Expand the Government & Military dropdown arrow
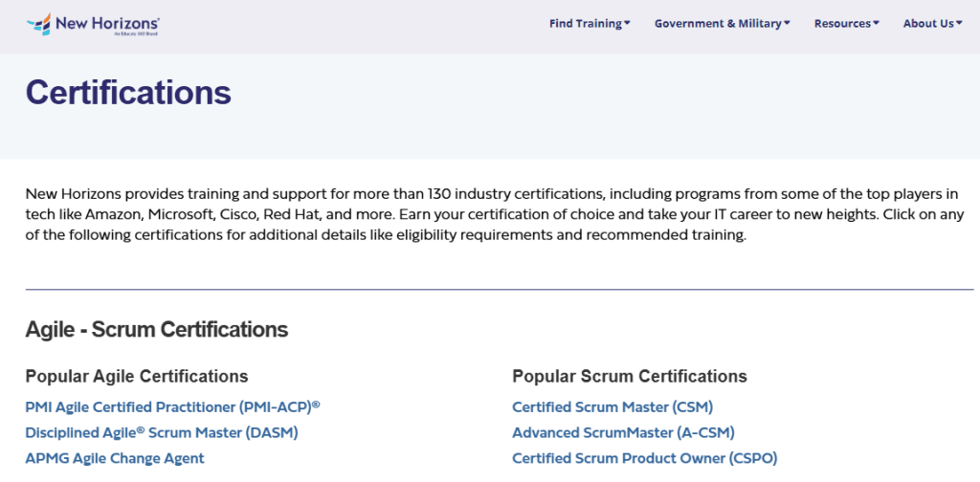Viewport: 980px width, 482px height. (787, 23)
